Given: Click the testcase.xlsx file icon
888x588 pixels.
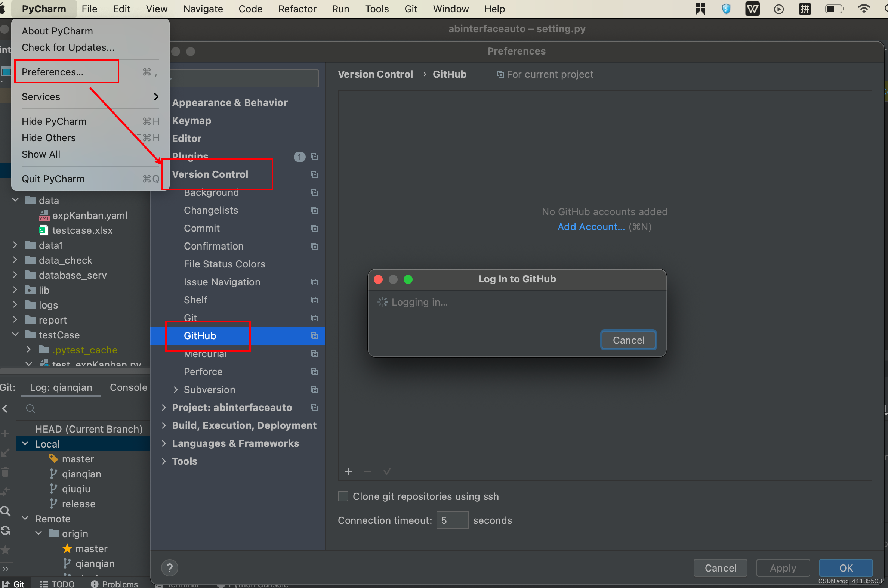Looking at the screenshot, I should (43, 230).
